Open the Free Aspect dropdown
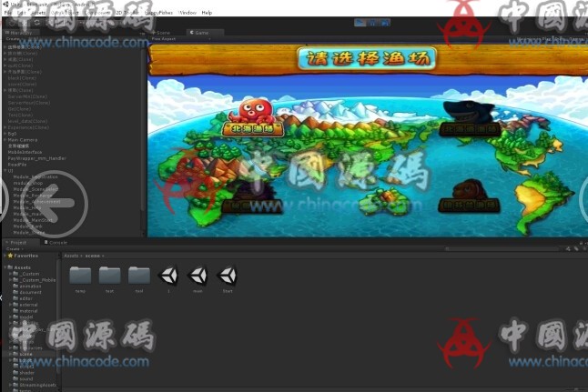Image resolution: width=588 pixels, height=392 pixels. (181, 39)
